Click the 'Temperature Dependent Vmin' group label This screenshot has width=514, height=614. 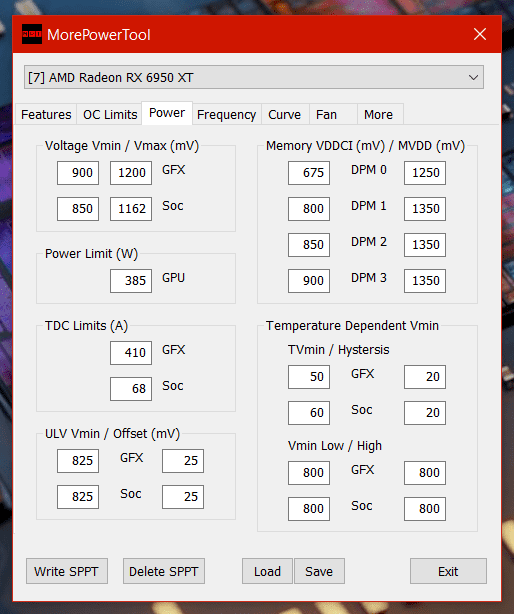click(x=352, y=326)
